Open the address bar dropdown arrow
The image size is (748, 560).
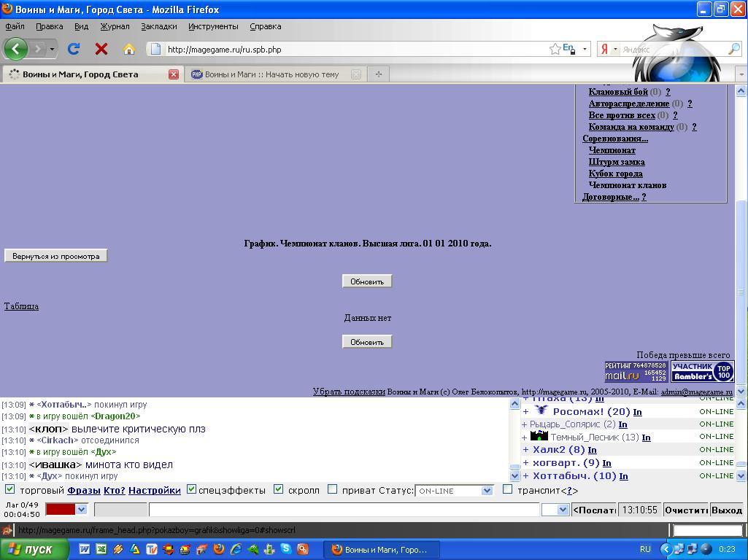pos(585,49)
